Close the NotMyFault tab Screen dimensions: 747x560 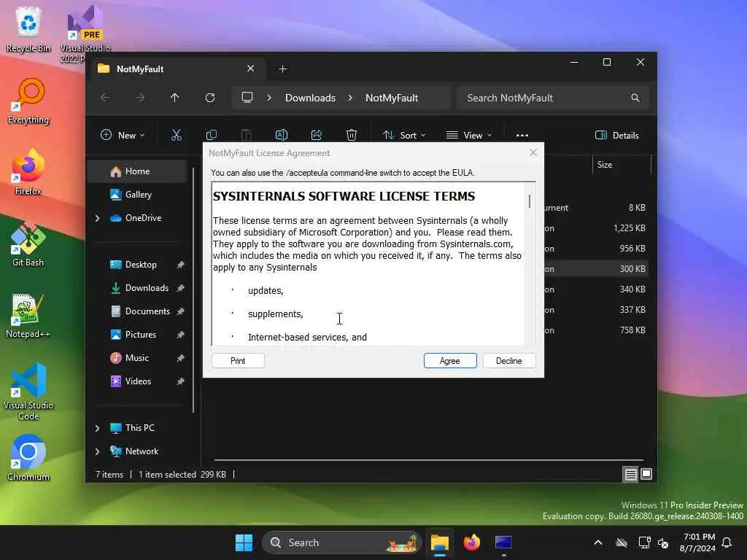click(251, 69)
